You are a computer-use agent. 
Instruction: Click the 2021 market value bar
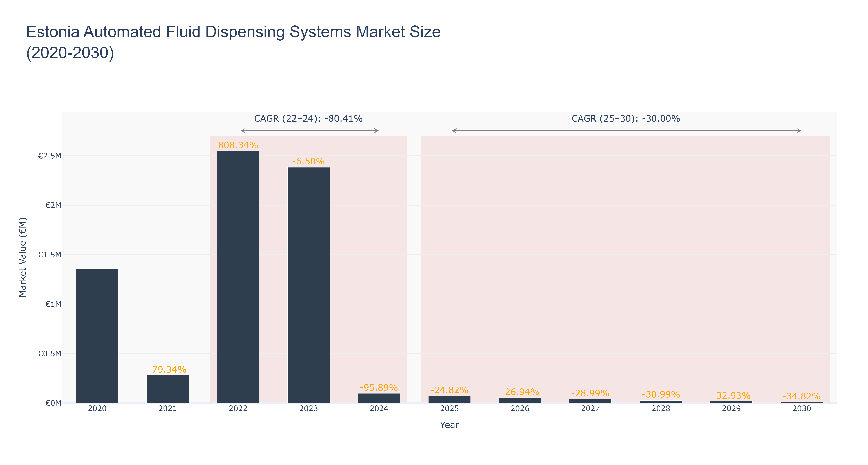pyautogui.click(x=167, y=389)
